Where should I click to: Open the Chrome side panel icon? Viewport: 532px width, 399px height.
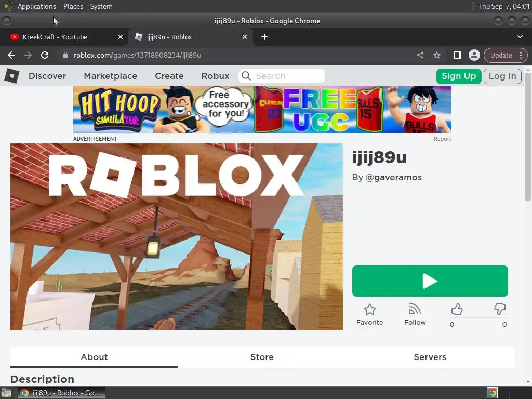[x=457, y=55]
